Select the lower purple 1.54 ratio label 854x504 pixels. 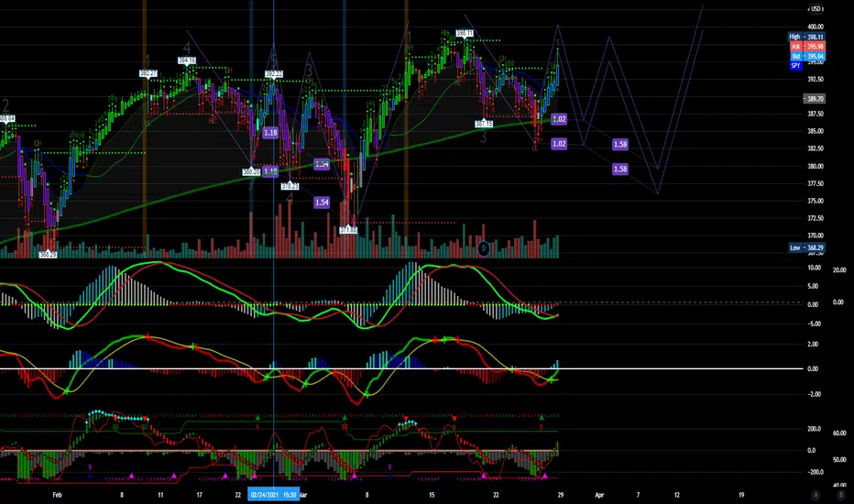[322, 203]
